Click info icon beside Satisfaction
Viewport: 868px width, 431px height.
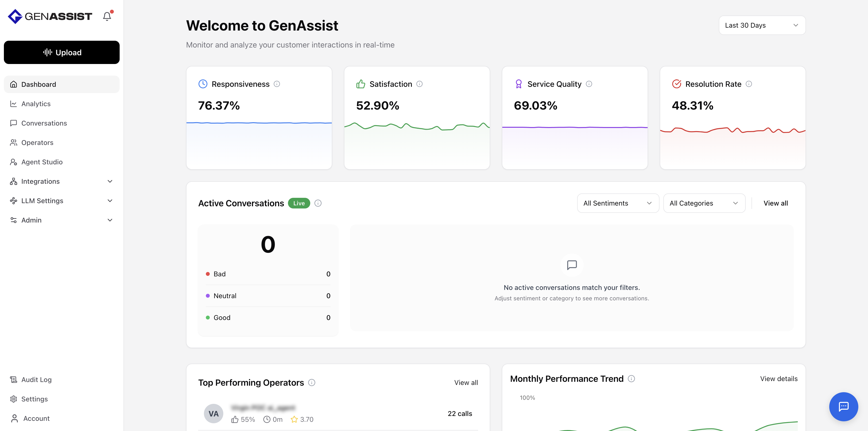pos(419,84)
